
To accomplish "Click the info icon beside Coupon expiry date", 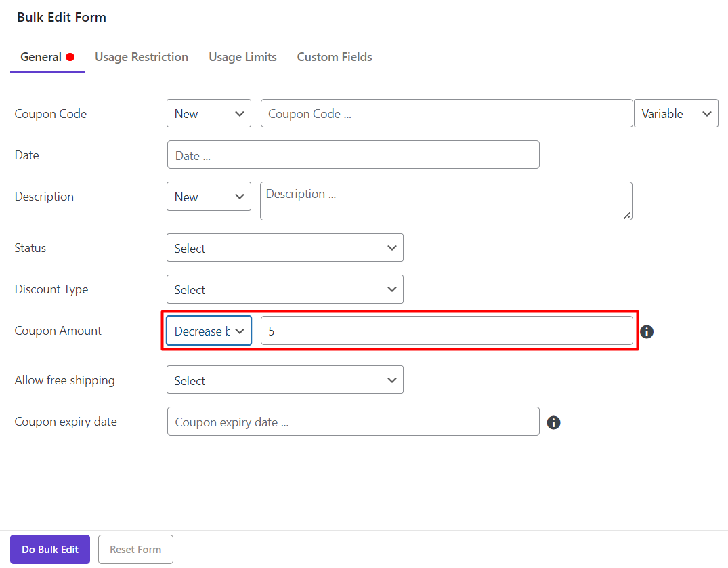I will click(553, 422).
